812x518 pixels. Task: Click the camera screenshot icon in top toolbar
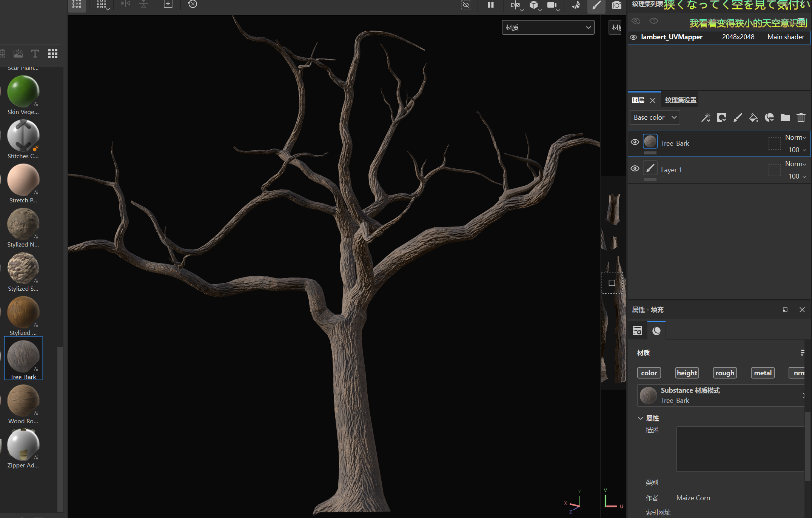[x=616, y=5]
